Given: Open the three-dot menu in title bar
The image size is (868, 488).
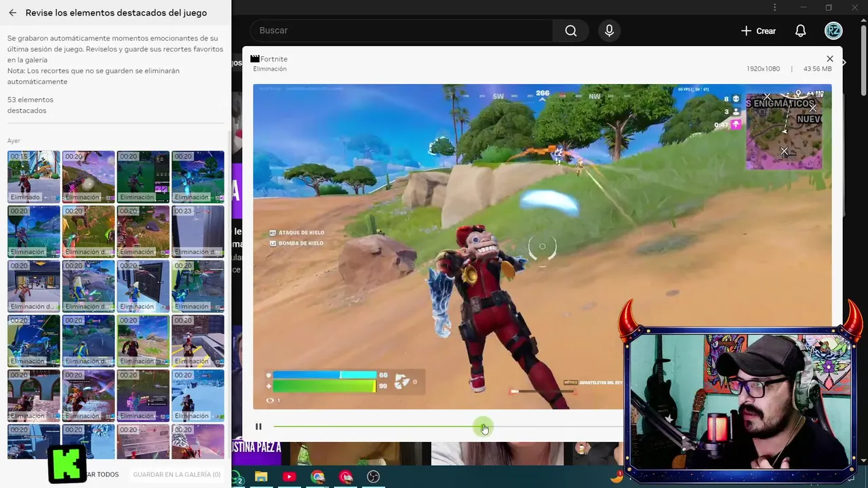Looking at the screenshot, I should click(x=775, y=7).
